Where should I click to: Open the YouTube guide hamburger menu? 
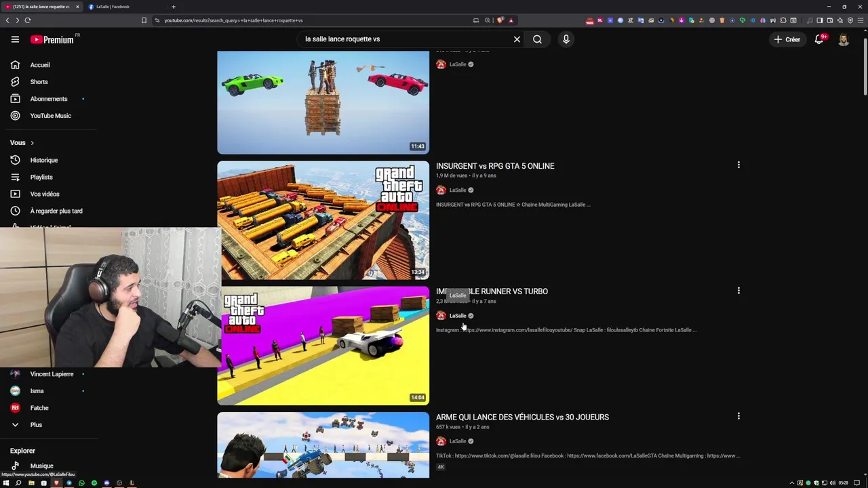pos(15,39)
